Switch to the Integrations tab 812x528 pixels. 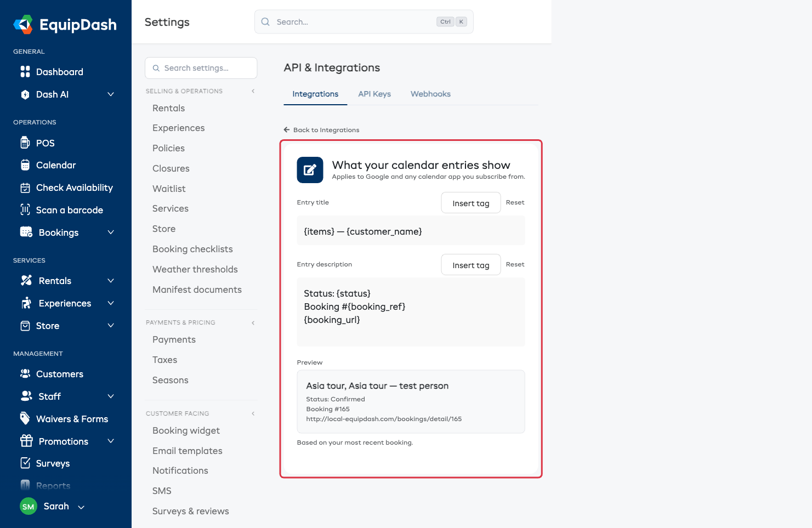pyautogui.click(x=315, y=94)
